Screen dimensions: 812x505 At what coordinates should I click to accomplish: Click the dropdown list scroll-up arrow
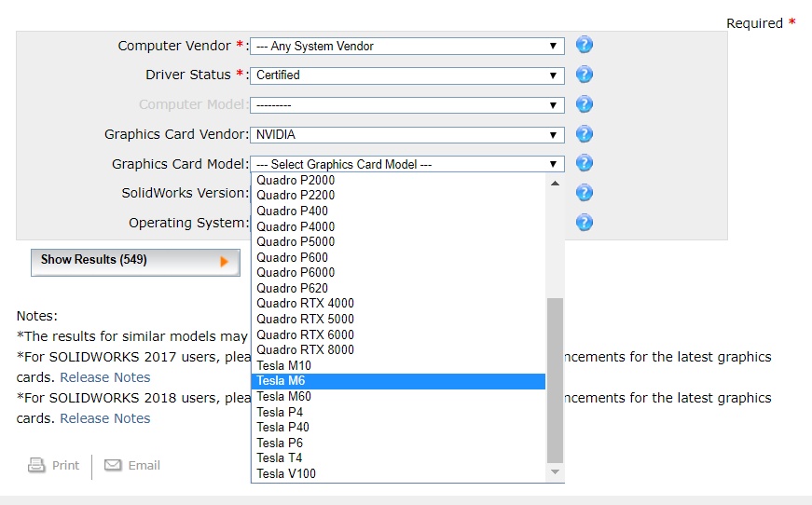pyautogui.click(x=555, y=184)
